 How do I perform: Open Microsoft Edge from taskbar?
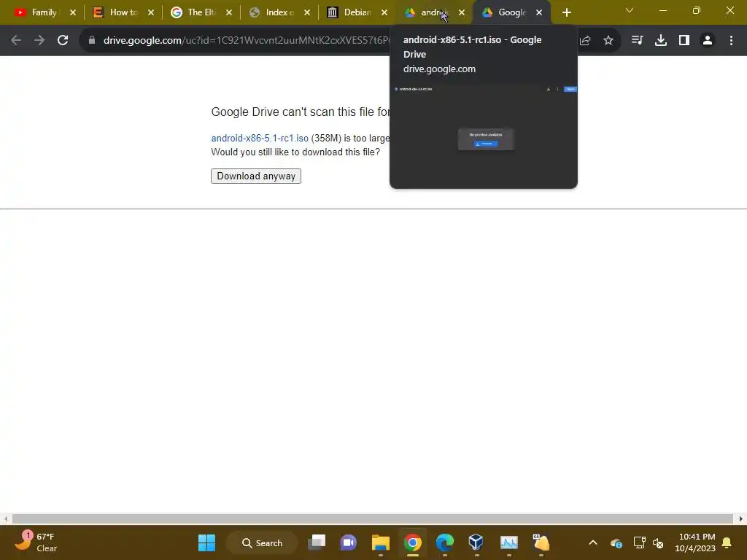(x=445, y=542)
